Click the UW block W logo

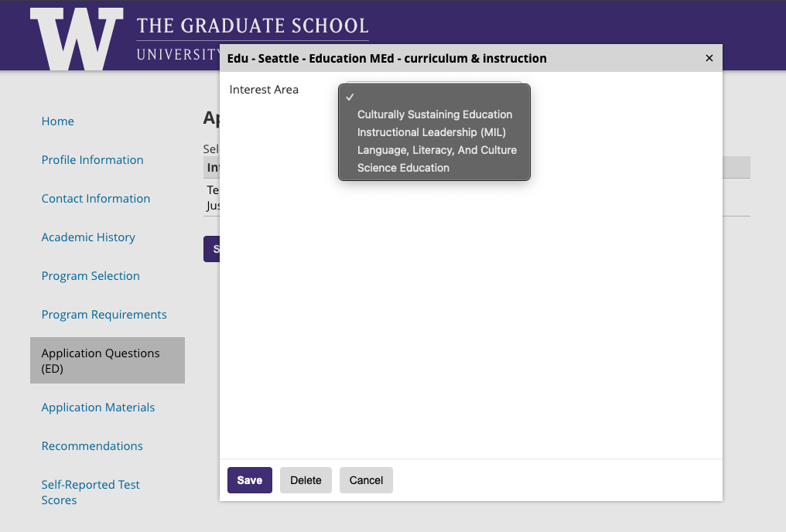tap(76, 39)
